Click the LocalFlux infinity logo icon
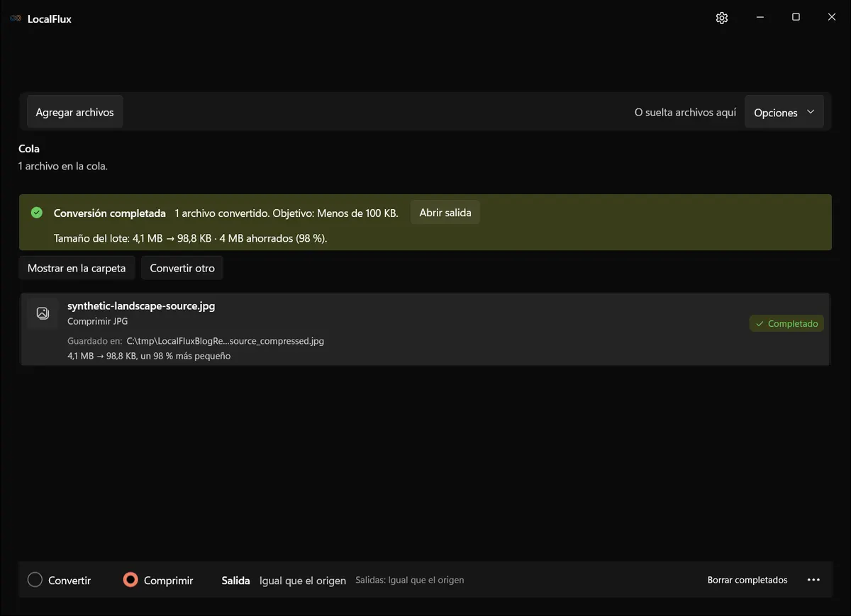This screenshot has width=851, height=616. pos(16,19)
